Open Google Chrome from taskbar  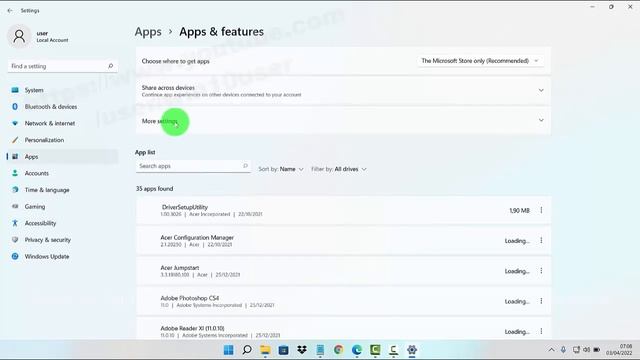coord(338,350)
